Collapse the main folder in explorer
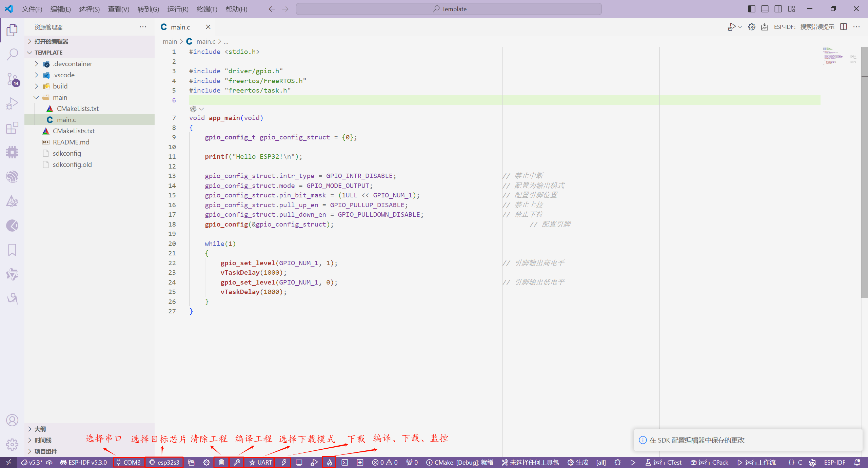868x468 pixels. [60, 97]
